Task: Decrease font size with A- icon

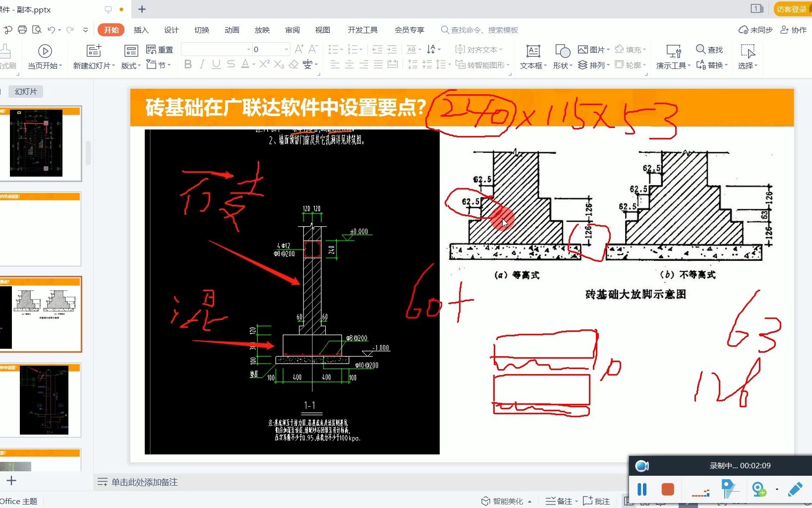Action: [313, 49]
